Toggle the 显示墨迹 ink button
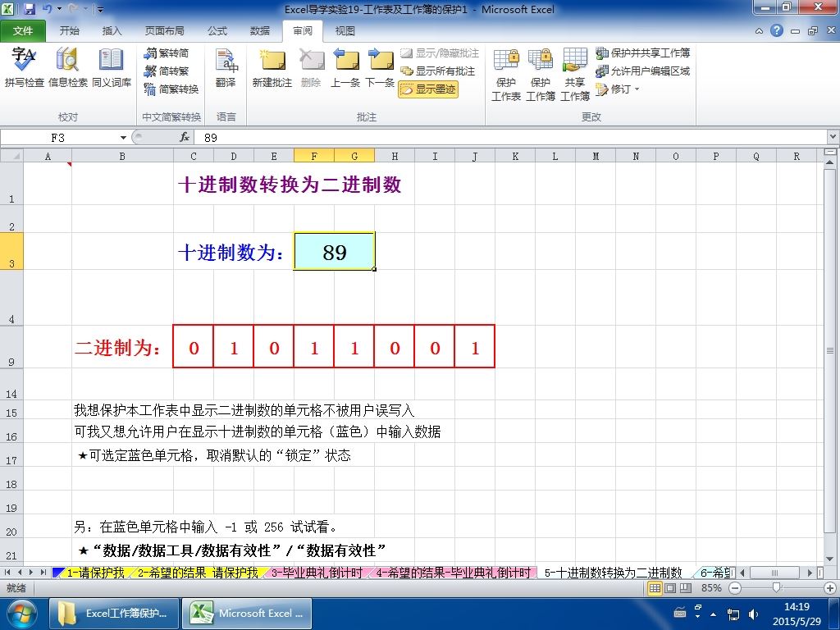This screenshot has height=630, width=840. pos(428,89)
